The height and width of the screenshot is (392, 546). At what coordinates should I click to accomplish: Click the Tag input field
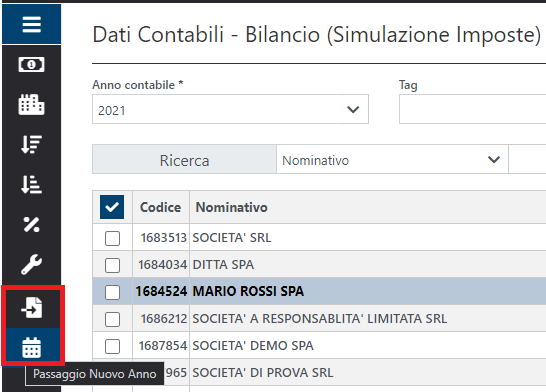(473, 109)
